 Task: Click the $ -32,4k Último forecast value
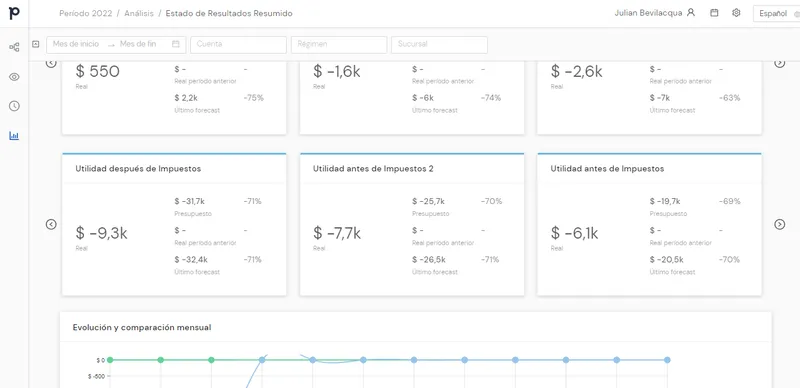pos(191,260)
